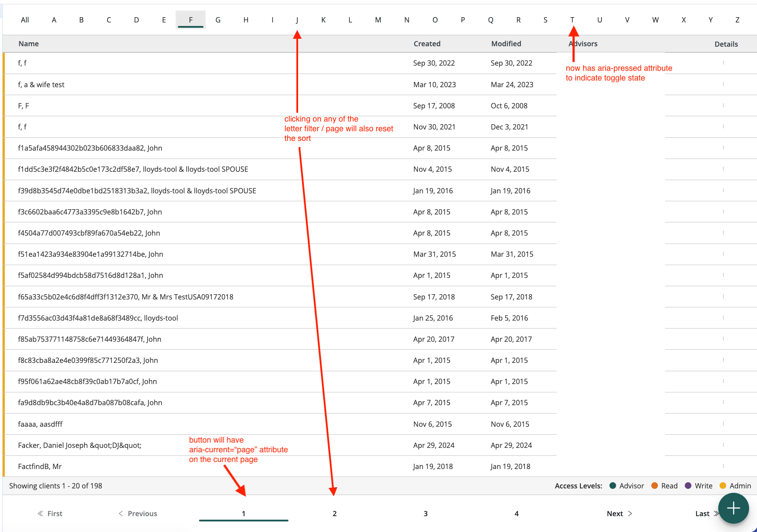
Task: Sort table by Modified column
Action: [506, 44]
